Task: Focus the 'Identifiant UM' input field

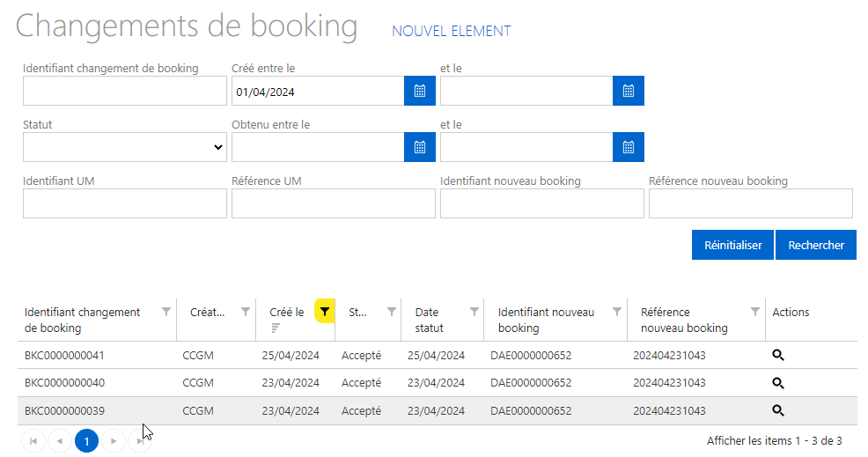Action: 124,203
